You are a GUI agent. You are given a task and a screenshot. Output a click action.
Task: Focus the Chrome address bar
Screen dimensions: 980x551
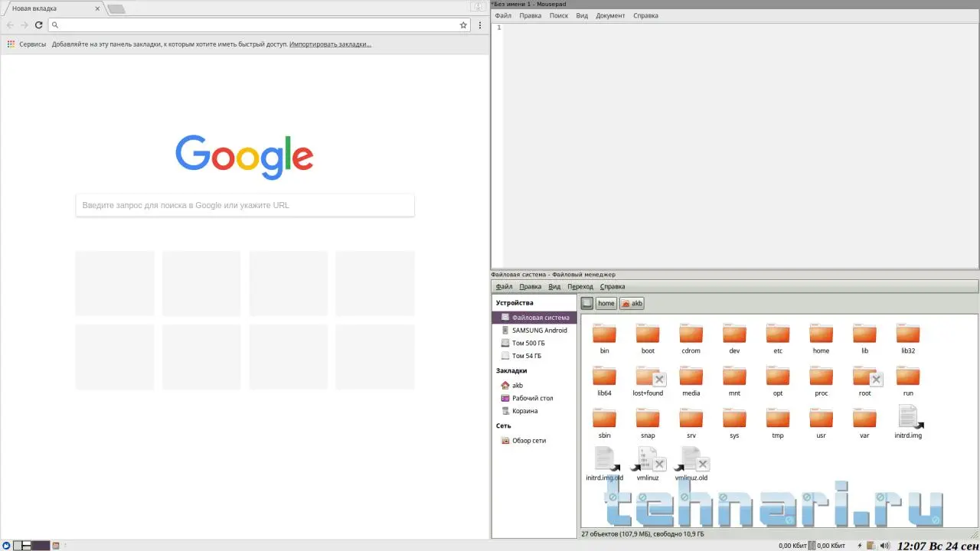(259, 25)
